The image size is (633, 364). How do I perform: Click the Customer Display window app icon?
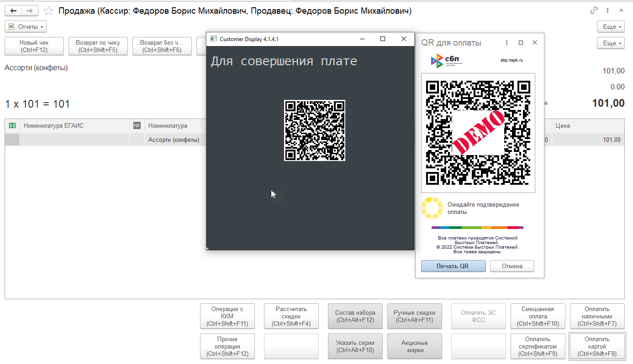click(x=213, y=39)
